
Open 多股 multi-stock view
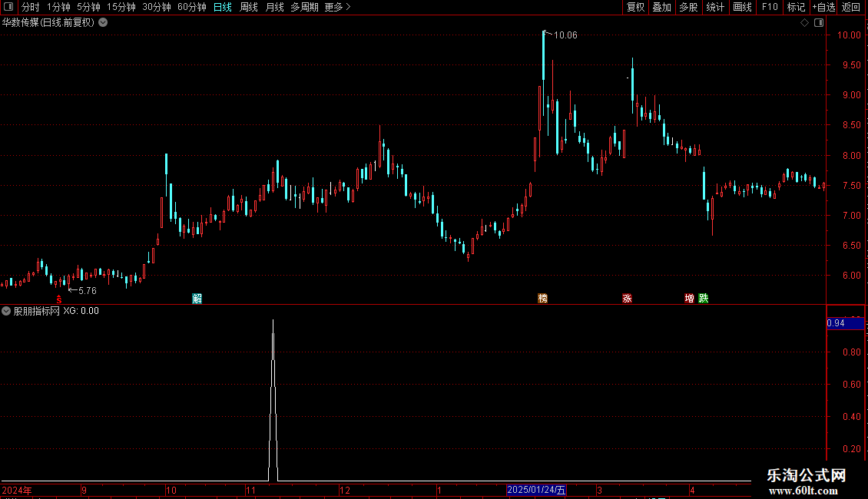(688, 7)
